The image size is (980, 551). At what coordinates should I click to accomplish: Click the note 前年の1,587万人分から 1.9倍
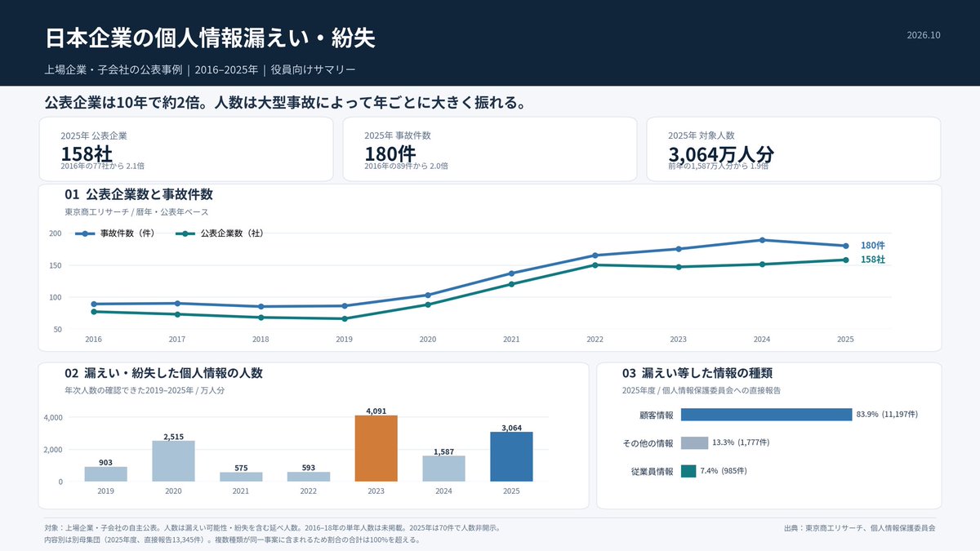pyautogui.click(x=718, y=166)
